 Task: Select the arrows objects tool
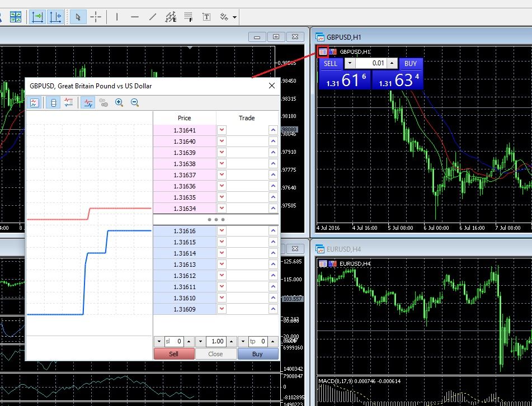click(224, 17)
